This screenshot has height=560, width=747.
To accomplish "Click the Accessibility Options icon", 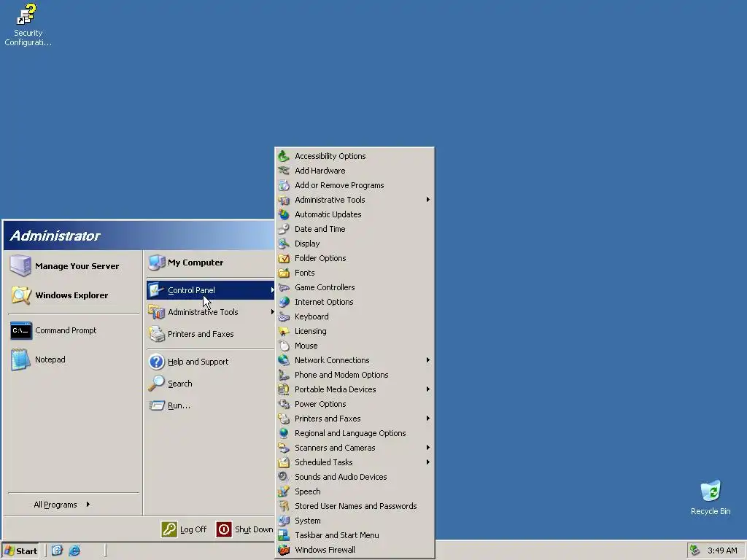I will click(284, 156).
